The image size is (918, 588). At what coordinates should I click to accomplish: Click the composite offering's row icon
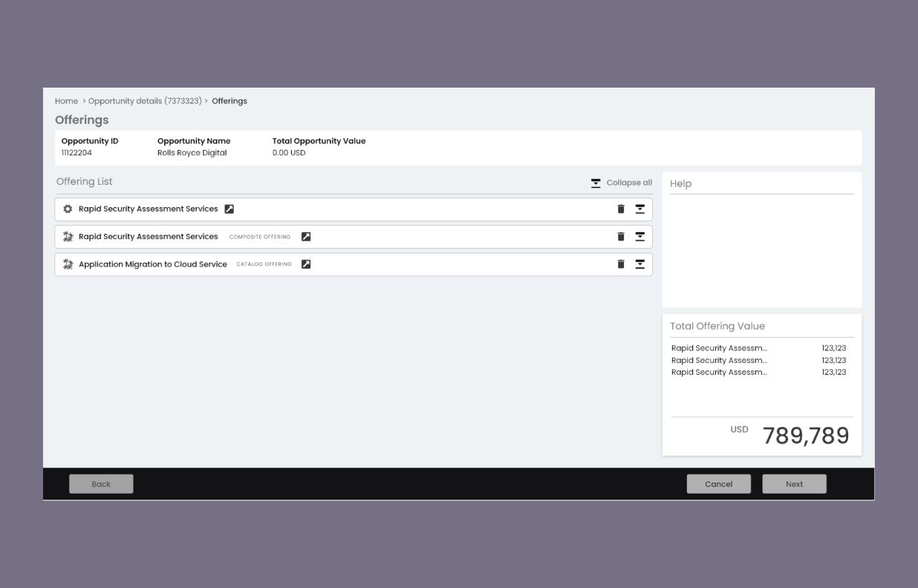(68, 237)
